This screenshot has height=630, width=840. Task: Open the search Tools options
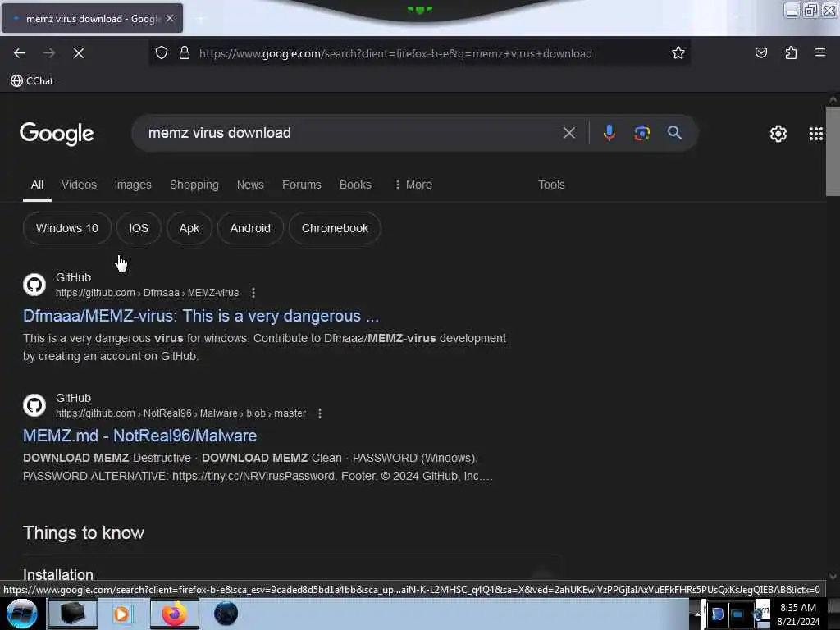pyautogui.click(x=551, y=185)
